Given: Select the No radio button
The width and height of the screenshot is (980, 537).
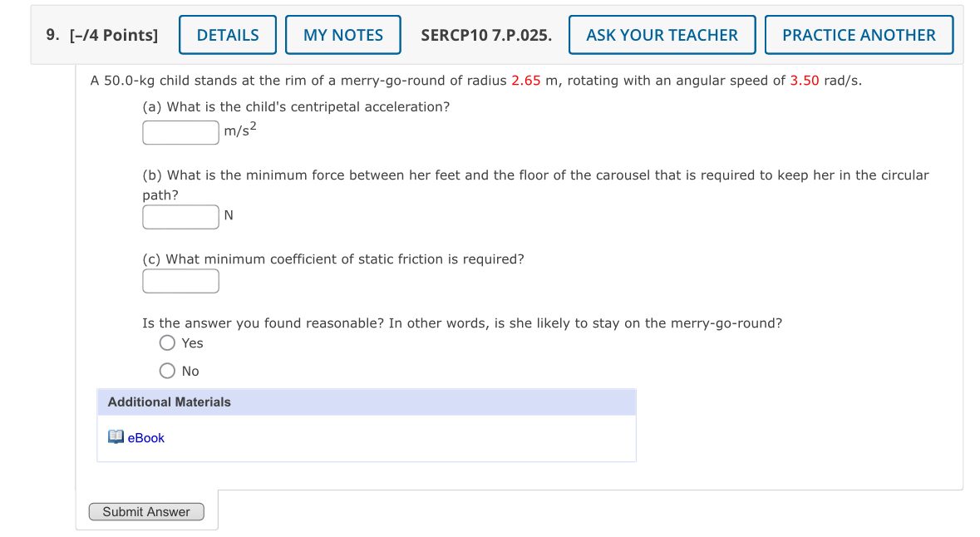Looking at the screenshot, I should pos(167,370).
